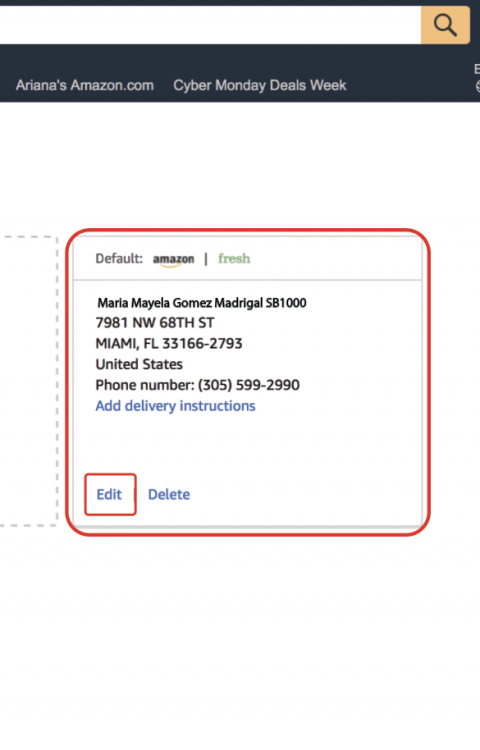Edit the default Miami address
Viewport: 480px width, 750px height.
109,494
